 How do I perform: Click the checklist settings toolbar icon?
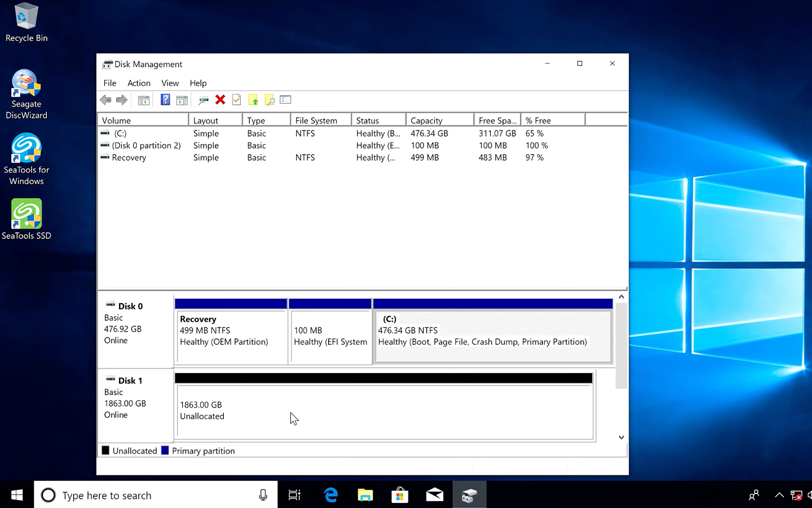pyautogui.click(x=286, y=100)
